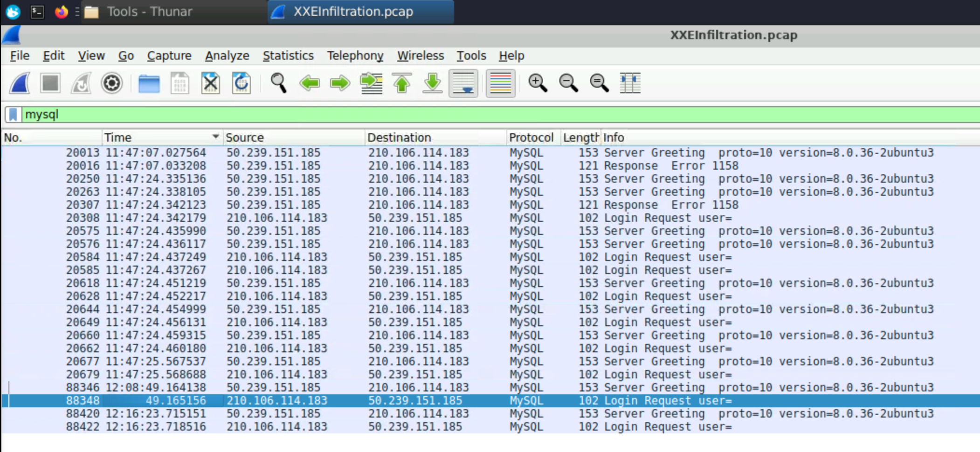Open Find Packet with the magnifier icon
The height and width of the screenshot is (452, 980).
pos(279,83)
